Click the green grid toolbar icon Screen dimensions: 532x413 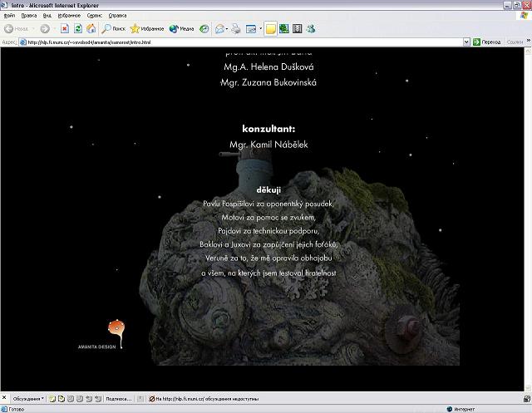(284, 29)
